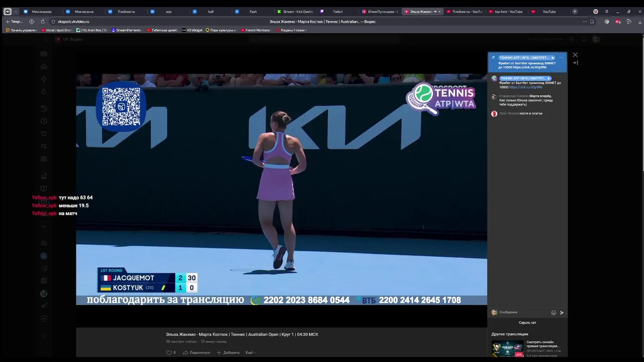Image resolution: width=644 pixels, height=362 pixels.
Task: Click the vksport.vkvideo.ru address bar
Action: coord(73,22)
